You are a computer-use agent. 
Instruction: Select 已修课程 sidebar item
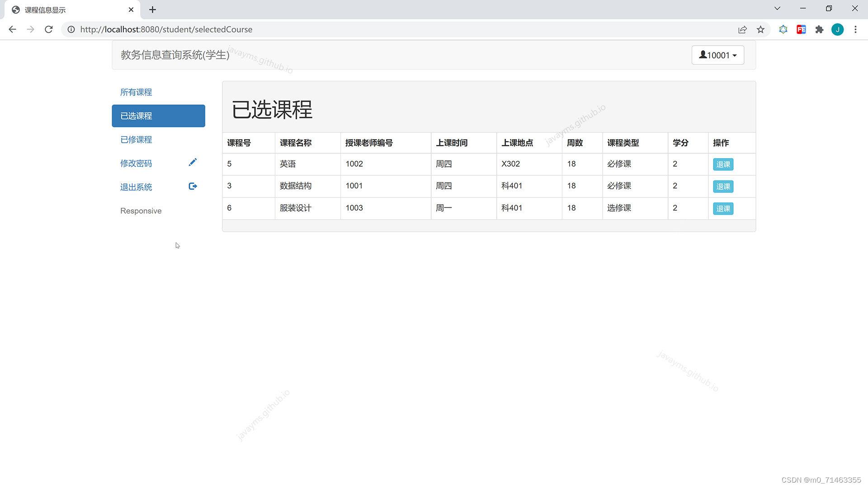[x=136, y=140]
